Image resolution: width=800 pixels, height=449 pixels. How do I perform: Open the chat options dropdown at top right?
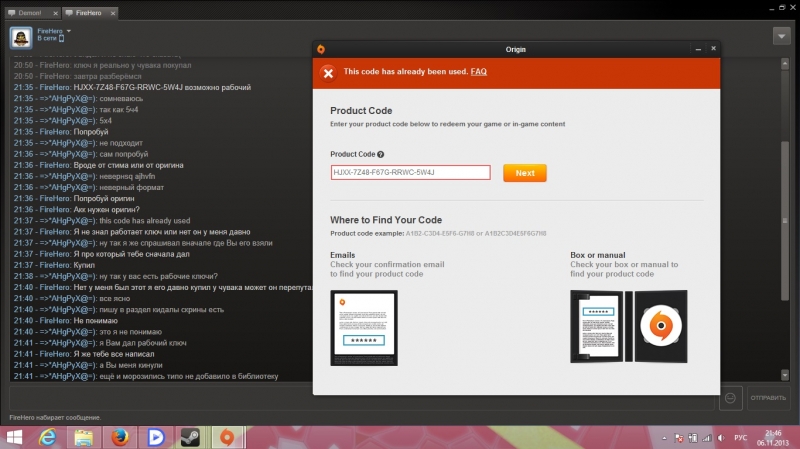pos(781,36)
